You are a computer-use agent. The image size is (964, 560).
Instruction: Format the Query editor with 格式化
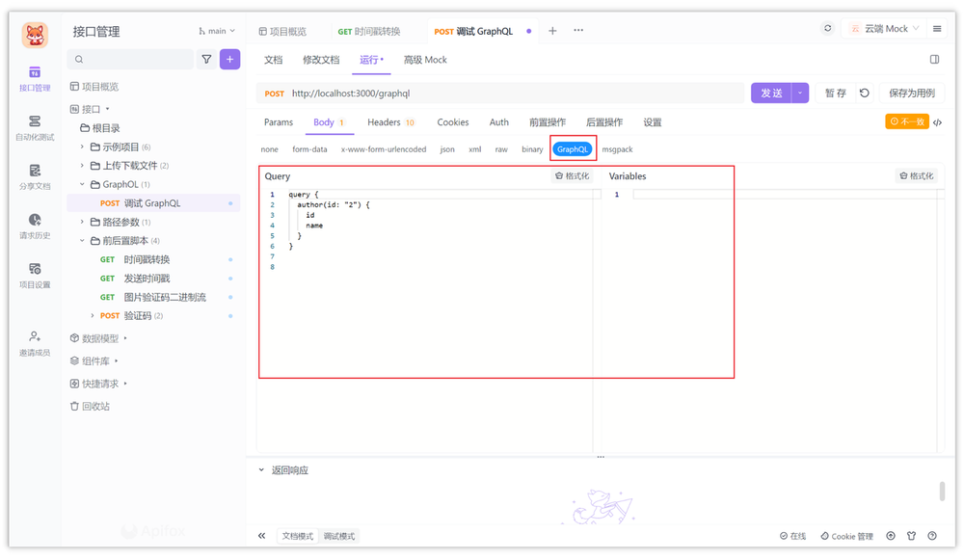point(572,175)
